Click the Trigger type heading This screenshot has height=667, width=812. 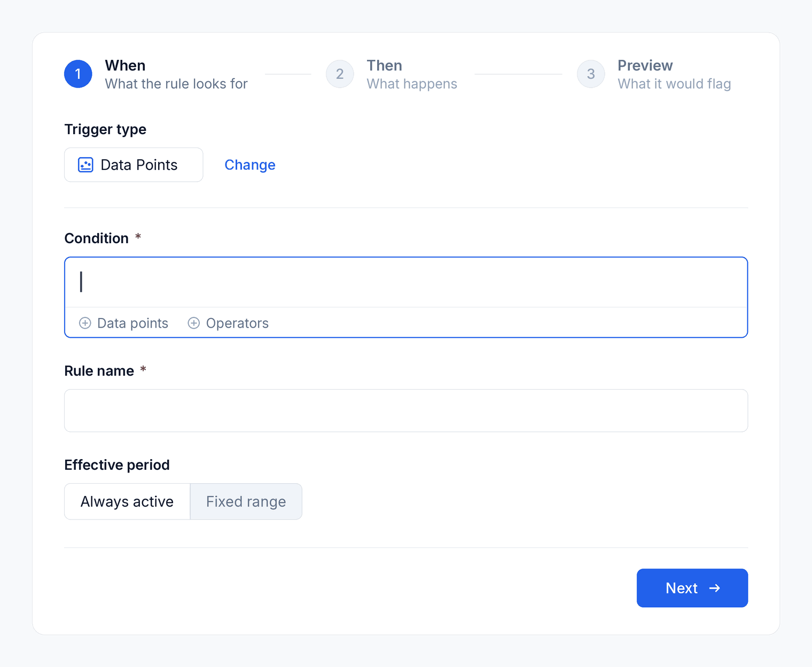(105, 129)
